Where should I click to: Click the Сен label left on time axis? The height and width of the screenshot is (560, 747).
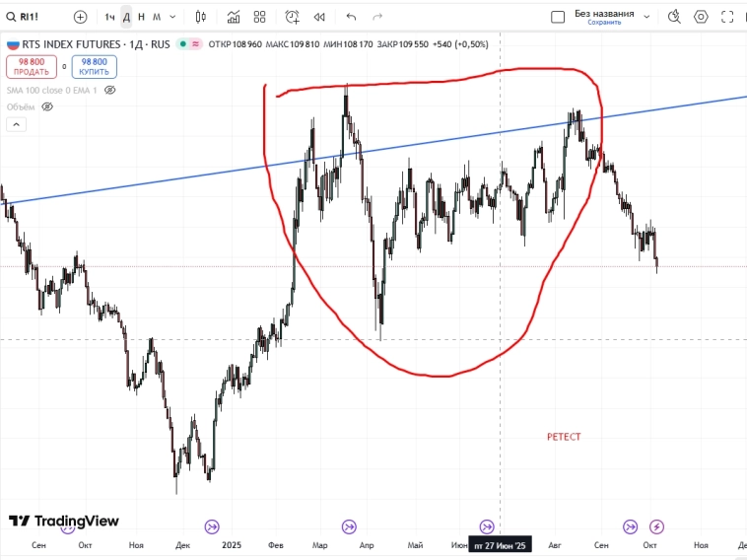click(38, 545)
